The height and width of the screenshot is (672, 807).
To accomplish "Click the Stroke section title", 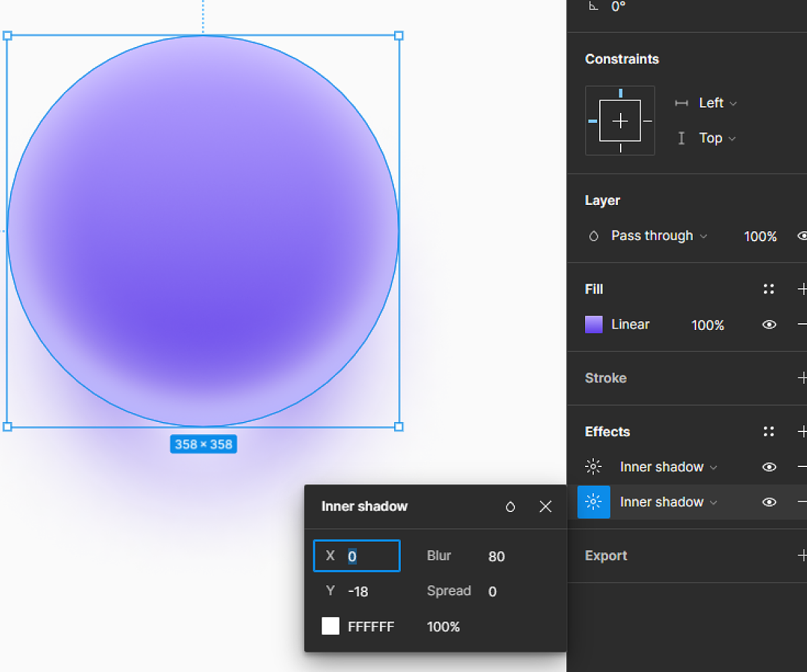I will pyautogui.click(x=606, y=378).
